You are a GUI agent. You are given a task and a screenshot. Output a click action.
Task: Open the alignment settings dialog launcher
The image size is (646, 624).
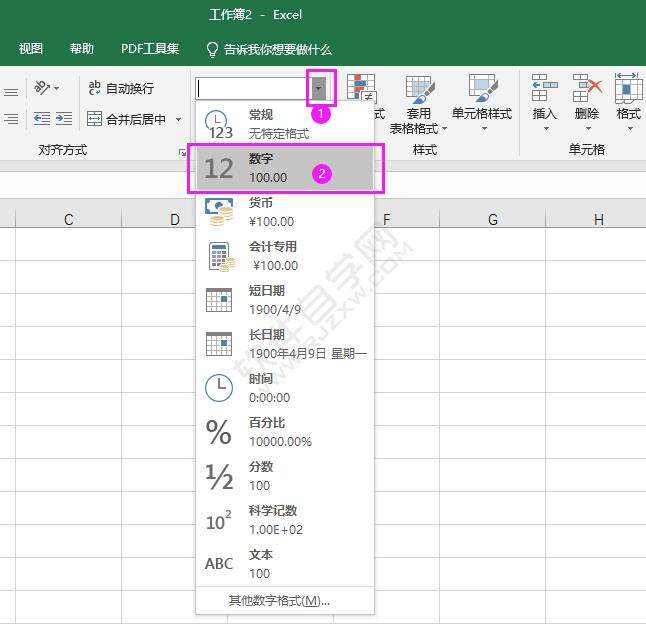tap(183, 153)
